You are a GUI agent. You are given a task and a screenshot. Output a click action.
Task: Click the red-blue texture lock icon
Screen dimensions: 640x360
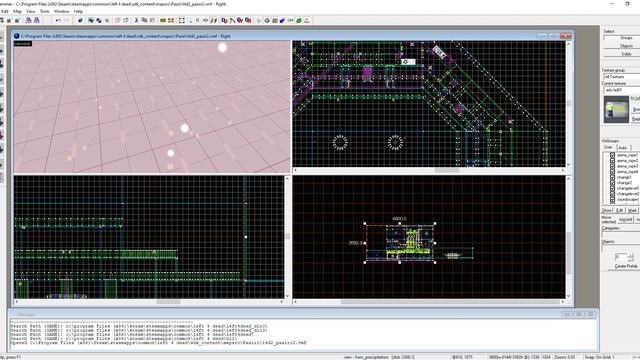(224, 20)
